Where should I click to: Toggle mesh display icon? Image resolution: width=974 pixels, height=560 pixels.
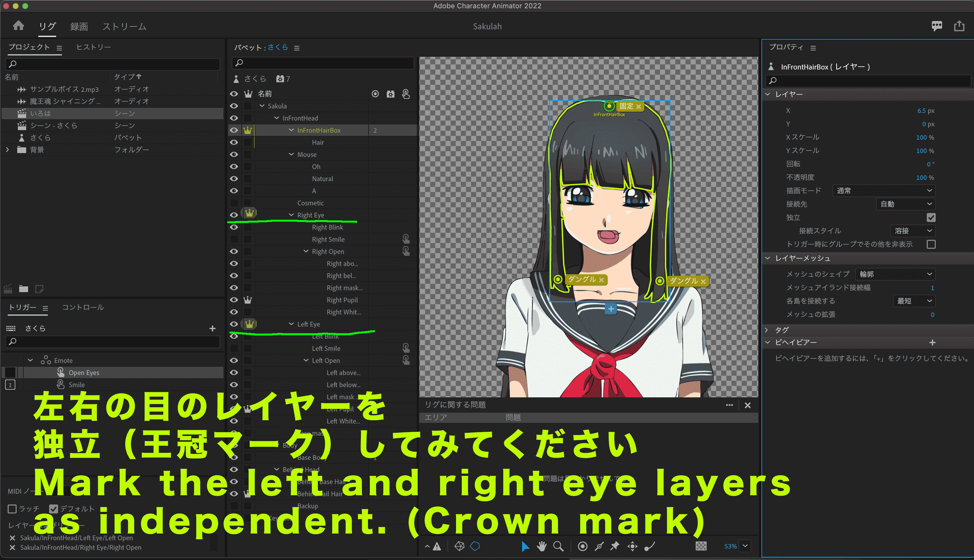pyautogui.click(x=459, y=546)
